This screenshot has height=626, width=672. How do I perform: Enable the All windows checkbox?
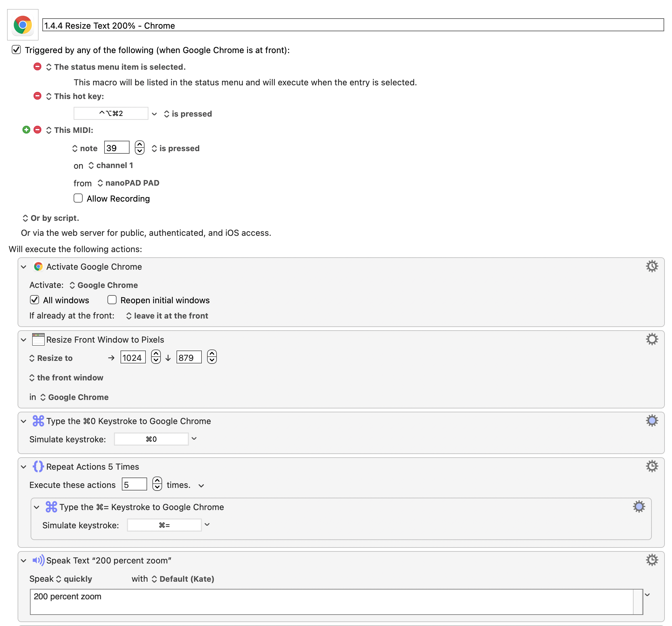34,300
